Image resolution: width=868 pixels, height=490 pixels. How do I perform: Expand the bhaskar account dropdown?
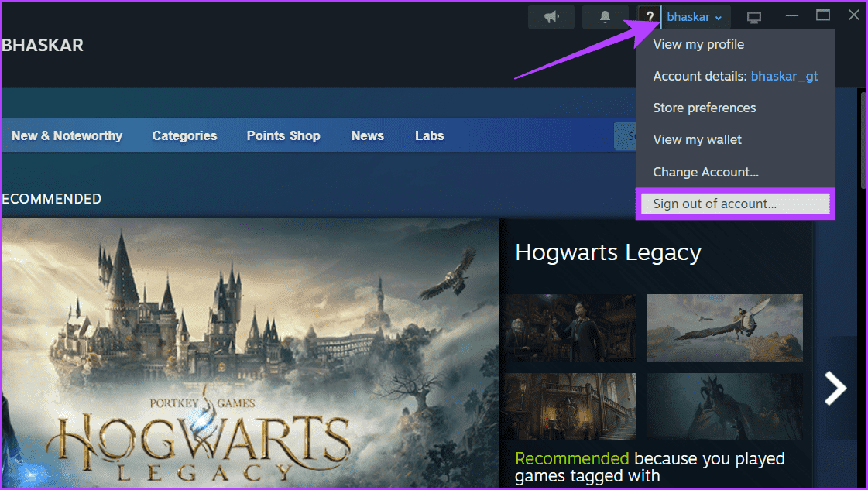click(695, 17)
